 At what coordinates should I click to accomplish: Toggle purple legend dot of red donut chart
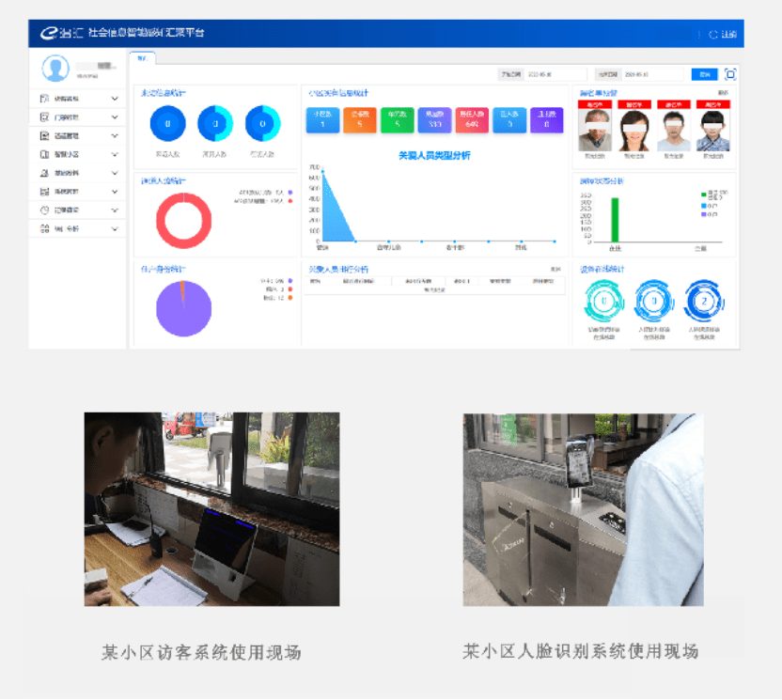coord(290,193)
